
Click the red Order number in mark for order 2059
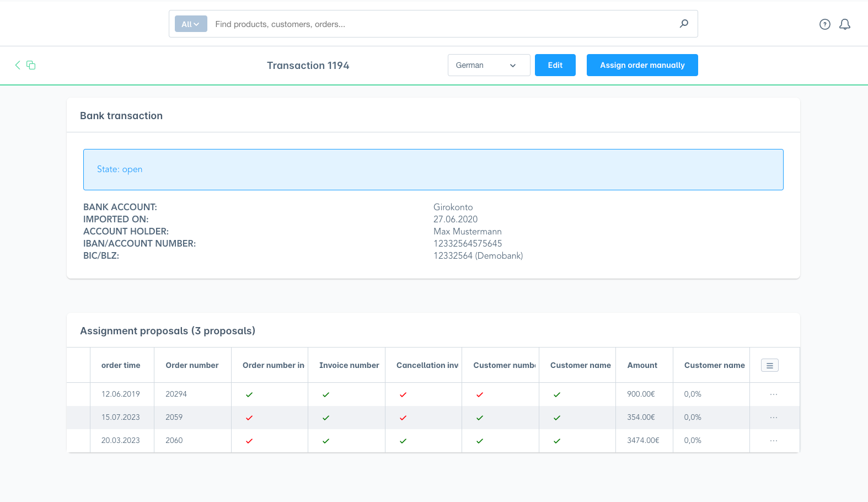pos(249,418)
